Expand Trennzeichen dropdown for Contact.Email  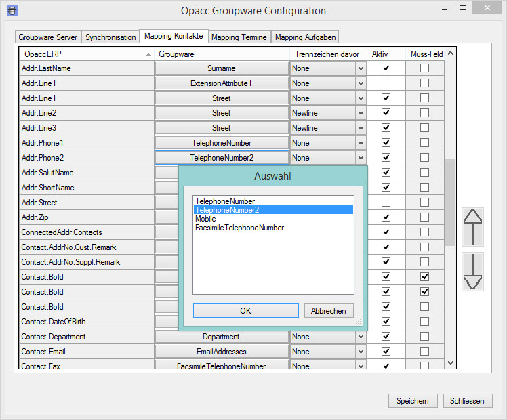click(x=361, y=351)
